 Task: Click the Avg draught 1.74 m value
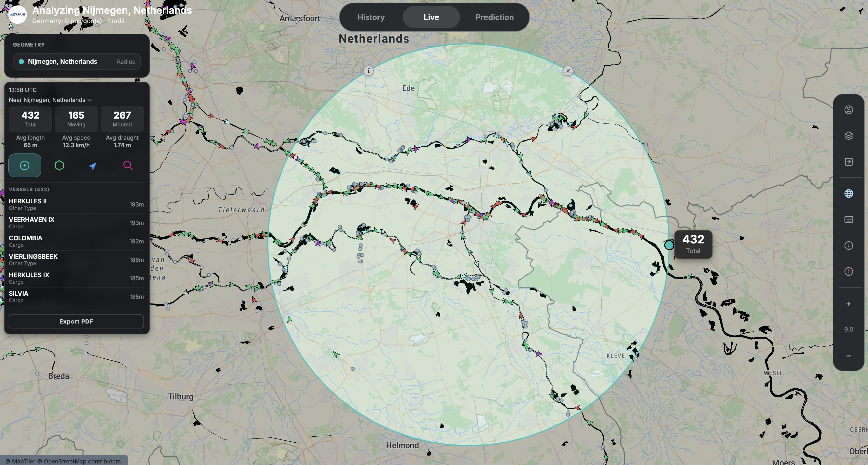coord(122,145)
